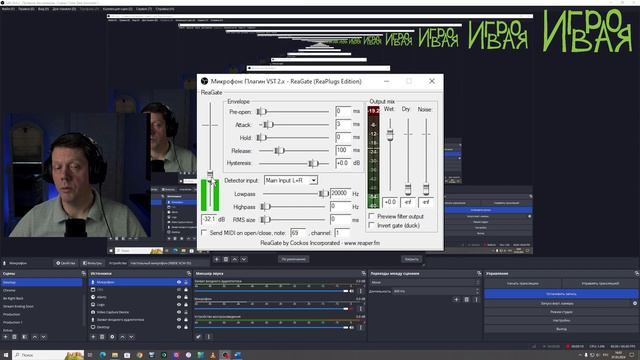Delete filter with trash icon in filters dialog
The width and height of the screenshot is (640, 360).
(x=226, y=259)
